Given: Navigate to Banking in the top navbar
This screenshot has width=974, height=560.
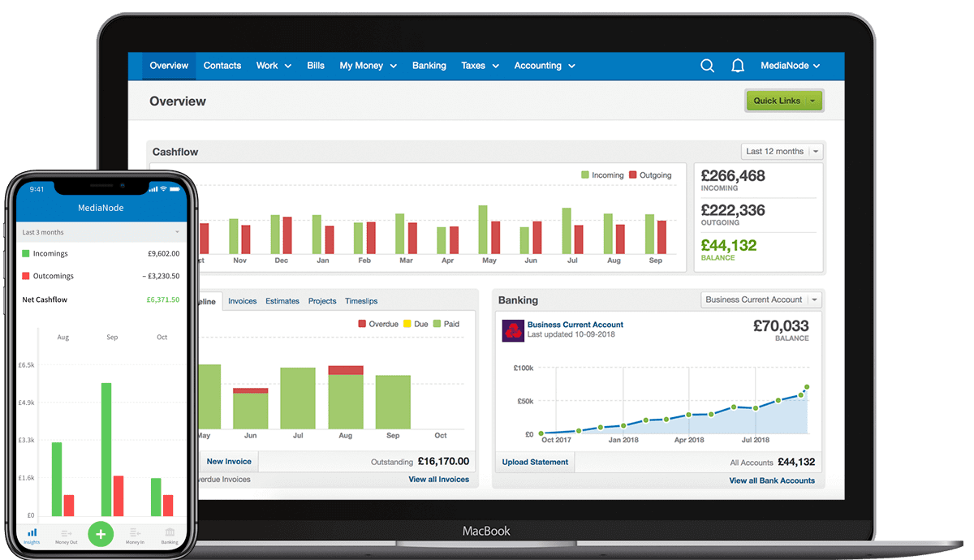Looking at the screenshot, I should tap(429, 66).
